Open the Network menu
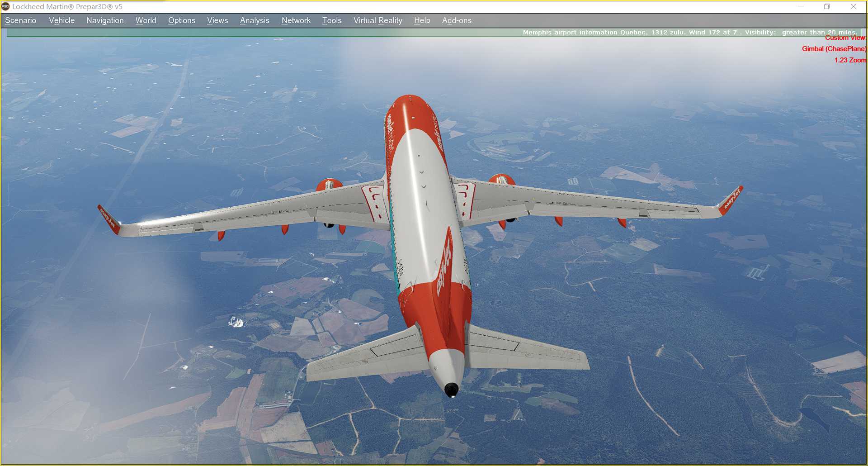Image resolution: width=868 pixels, height=466 pixels. coord(296,20)
